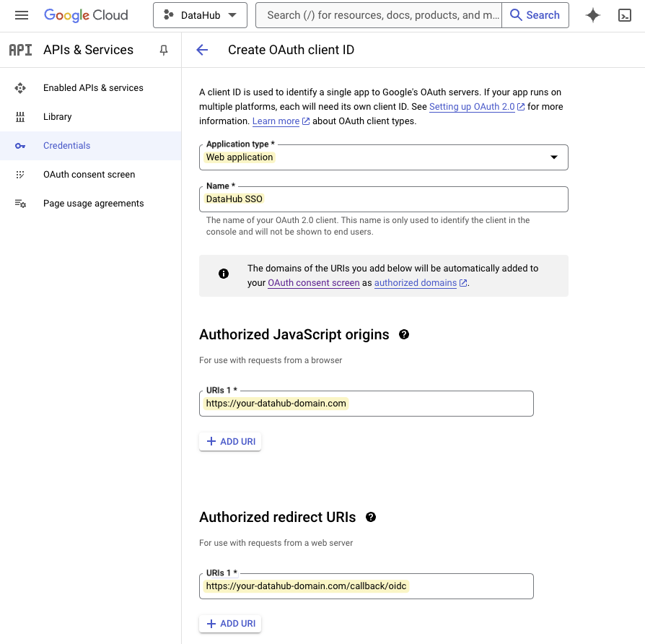Activate Cloud Shell terminal icon
645x644 pixels.
(x=624, y=15)
